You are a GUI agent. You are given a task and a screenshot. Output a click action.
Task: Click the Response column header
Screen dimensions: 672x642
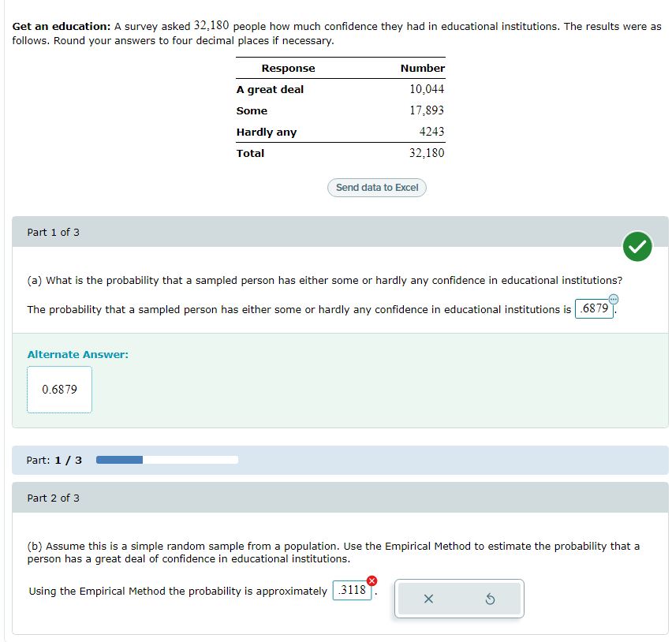coord(288,68)
